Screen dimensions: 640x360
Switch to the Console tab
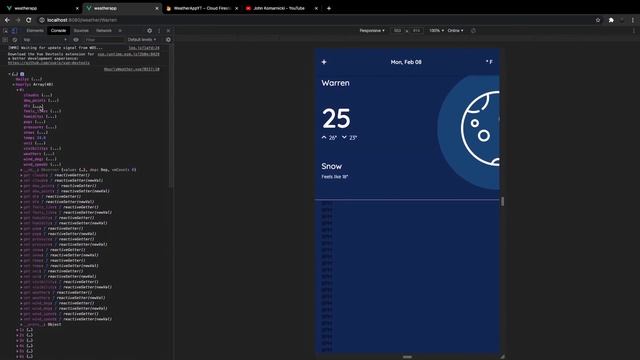pyautogui.click(x=58, y=31)
